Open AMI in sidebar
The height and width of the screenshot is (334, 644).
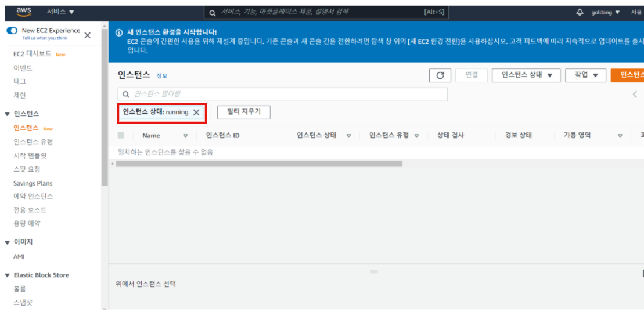(x=19, y=256)
